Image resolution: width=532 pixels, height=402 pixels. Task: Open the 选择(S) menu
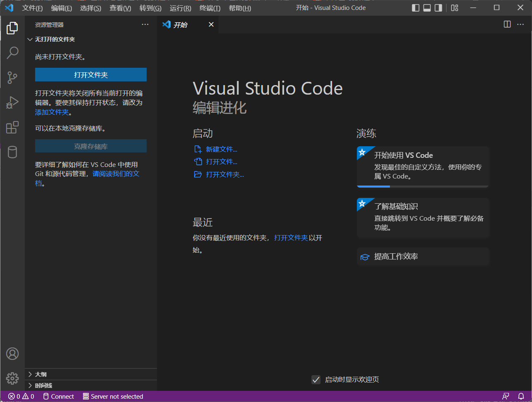pyautogui.click(x=90, y=8)
